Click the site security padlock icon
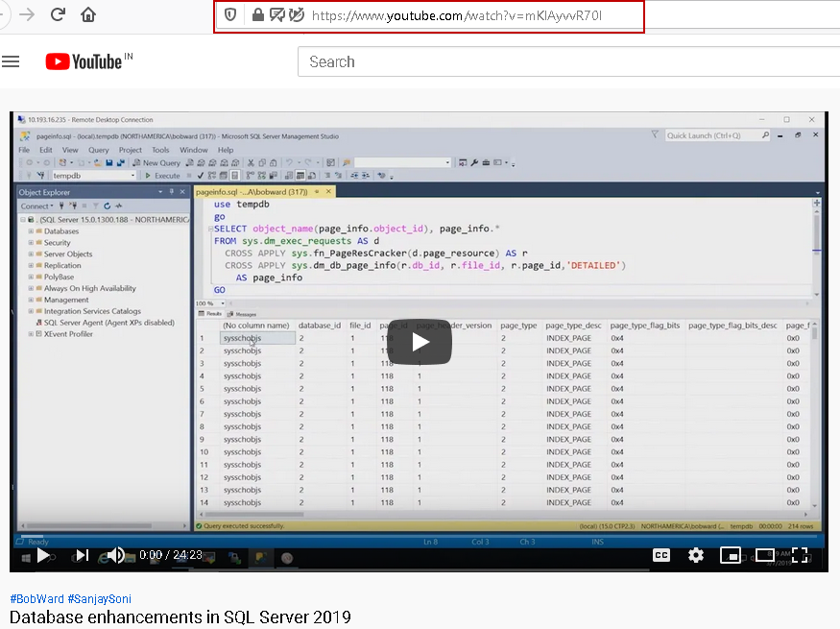 click(x=257, y=15)
